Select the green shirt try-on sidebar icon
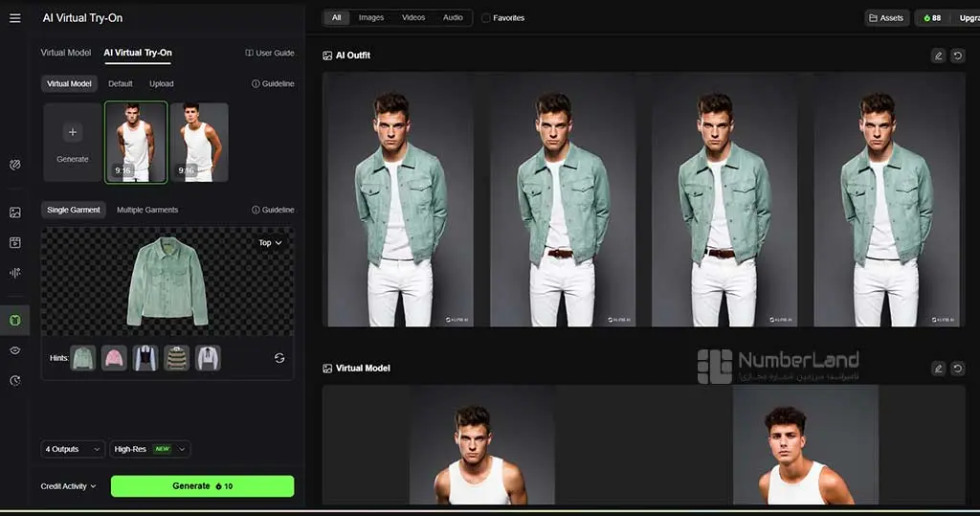Screen dimensions: 980x516 pos(15,321)
